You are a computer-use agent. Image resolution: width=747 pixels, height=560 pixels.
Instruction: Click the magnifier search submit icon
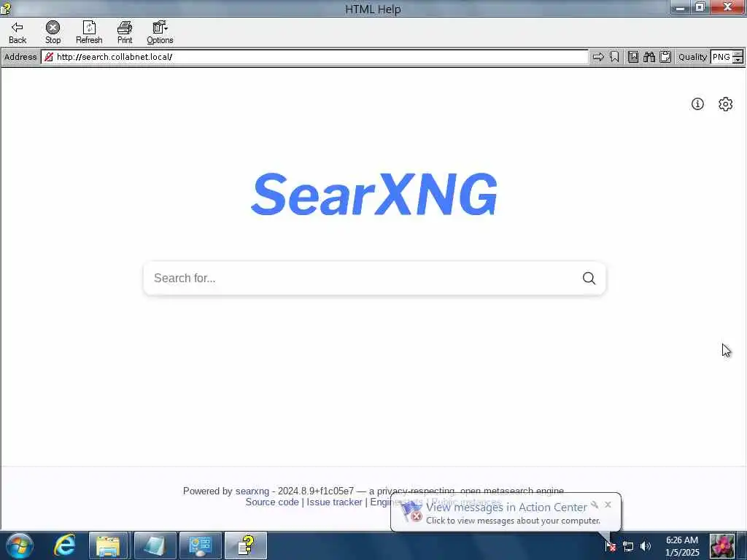(x=589, y=278)
